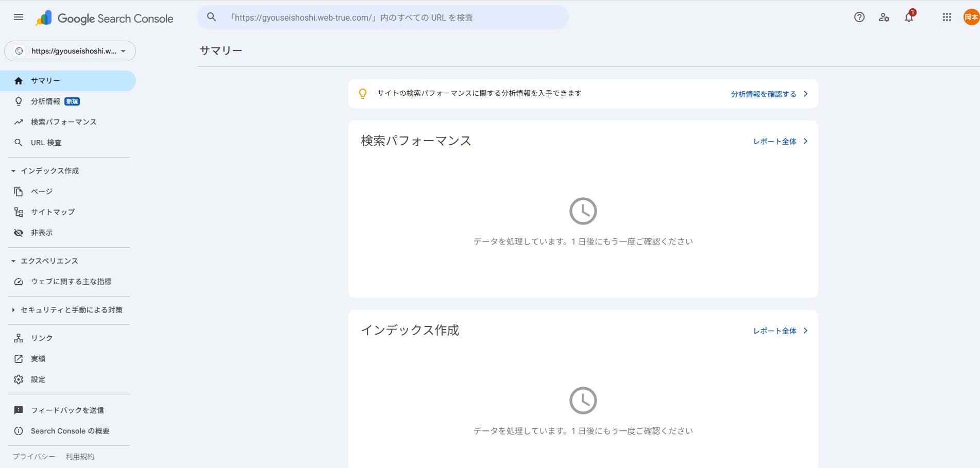The width and height of the screenshot is (980, 468).
Task: Click the search magnifier icon in URL bar
Action: coord(211,17)
